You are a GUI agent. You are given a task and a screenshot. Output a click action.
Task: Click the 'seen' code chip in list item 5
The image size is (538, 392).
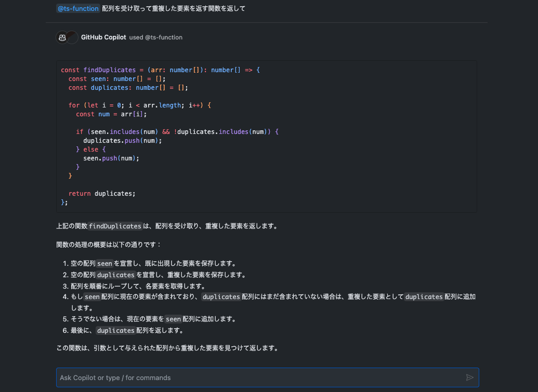(173, 319)
